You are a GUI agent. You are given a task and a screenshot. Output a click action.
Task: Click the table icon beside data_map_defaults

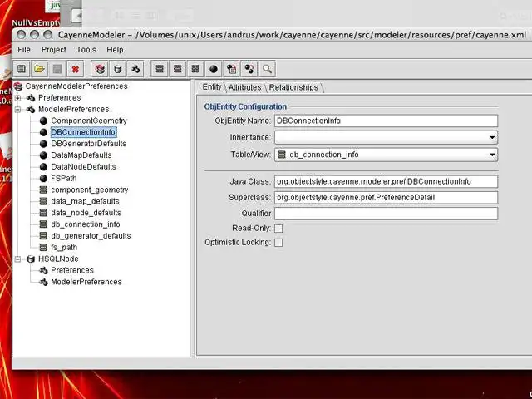[x=43, y=201]
